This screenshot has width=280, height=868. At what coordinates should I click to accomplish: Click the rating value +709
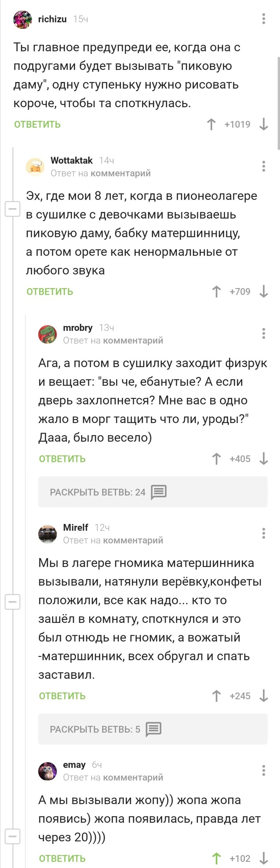(x=239, y=292)
